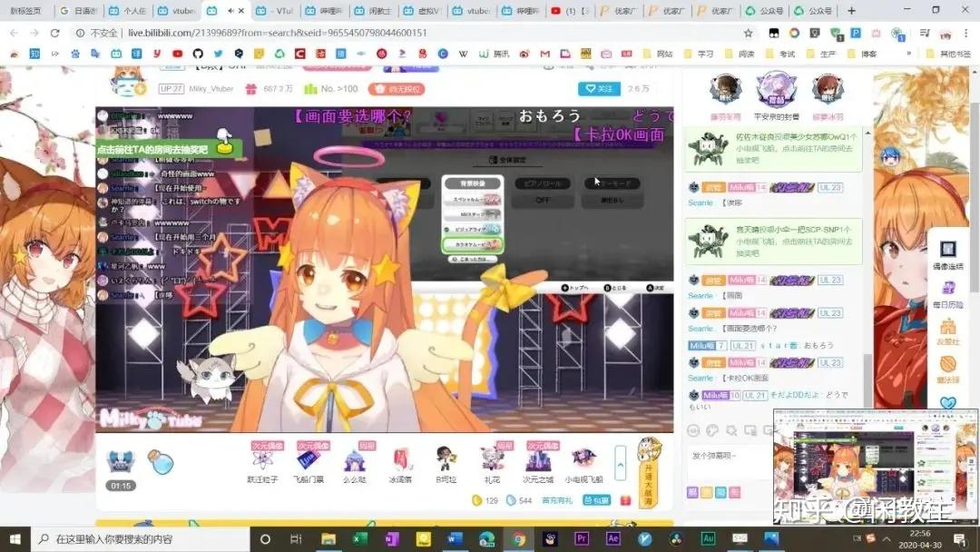Switch to the 个人在 bilibili tab
Image resolution: width=980 pixels, height=552 pixels.
pyautogui.click(x=128, y=11)
